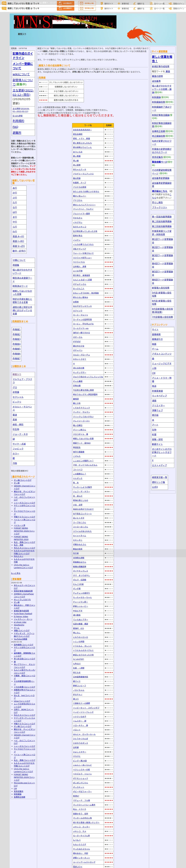Open ひとりかくれんぼ in the word table
The height and width of the screenshot is (868, 186).
(80, 739)
